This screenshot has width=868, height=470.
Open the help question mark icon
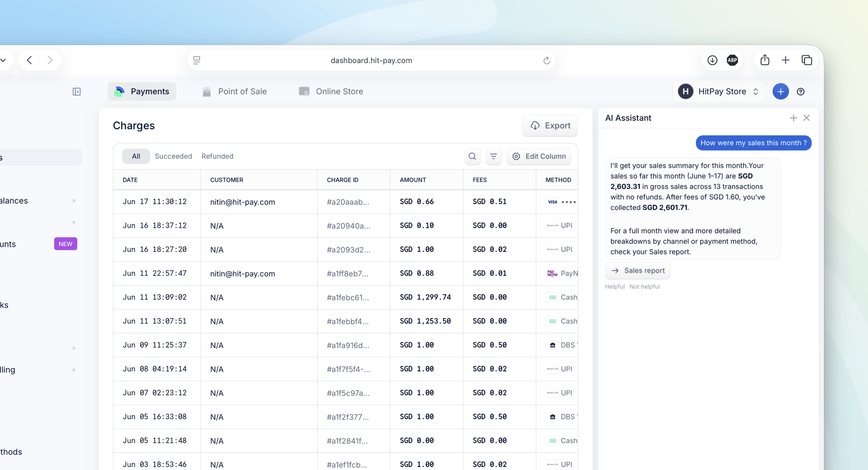801,91
